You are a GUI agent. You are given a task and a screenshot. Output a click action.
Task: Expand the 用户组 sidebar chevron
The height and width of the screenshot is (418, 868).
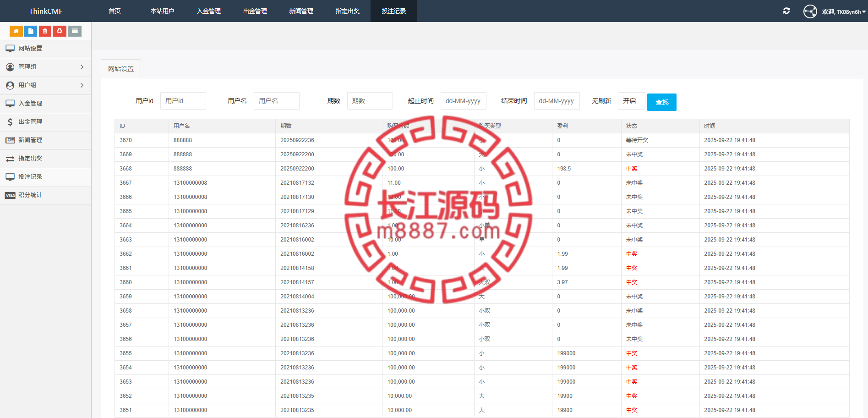[x=82, y=85]
